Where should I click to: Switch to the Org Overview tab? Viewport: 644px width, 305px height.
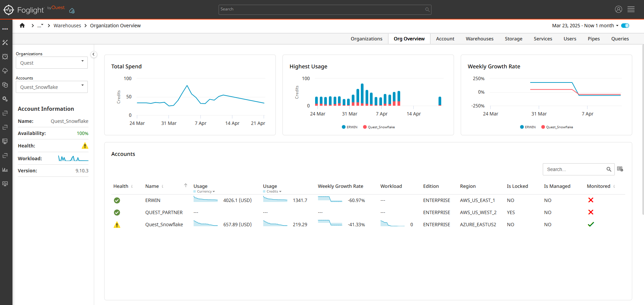pyautogui.click(x=409, y=39)
